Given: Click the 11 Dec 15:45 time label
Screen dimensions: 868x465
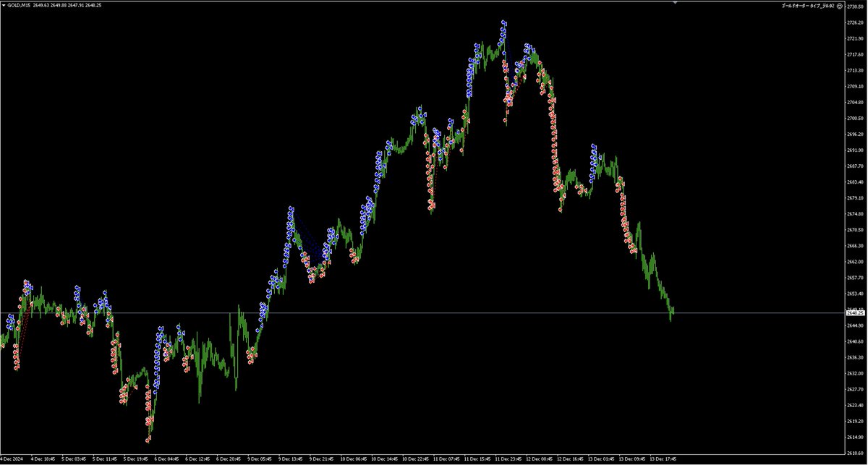Looking at the screenshot, I should (479, 458).
